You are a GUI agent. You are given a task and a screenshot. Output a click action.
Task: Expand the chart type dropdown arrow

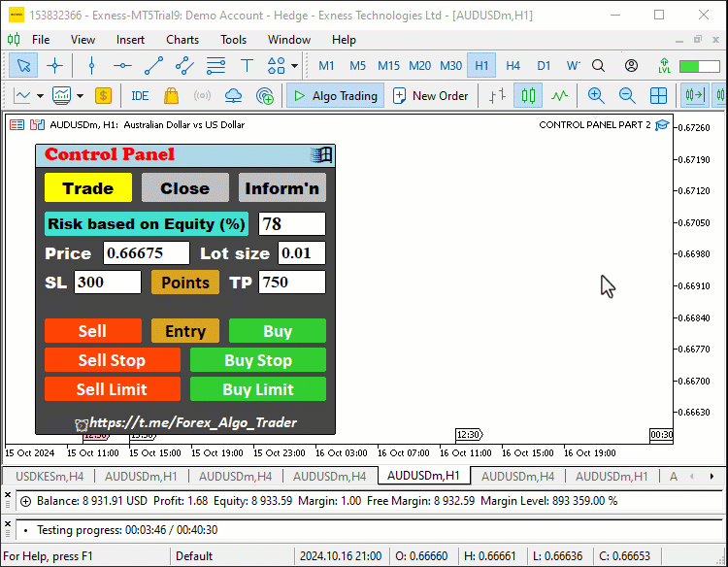click(40, 96)
